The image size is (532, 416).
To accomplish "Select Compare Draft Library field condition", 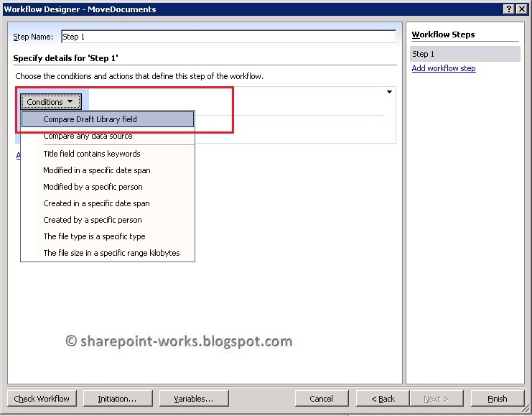I will pos(108,119).
